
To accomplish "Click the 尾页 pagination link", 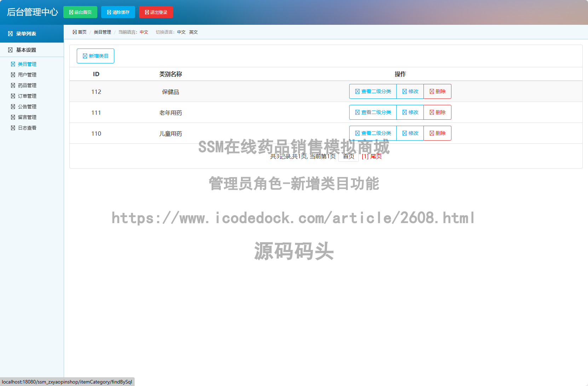I will (x=376, y=157).
